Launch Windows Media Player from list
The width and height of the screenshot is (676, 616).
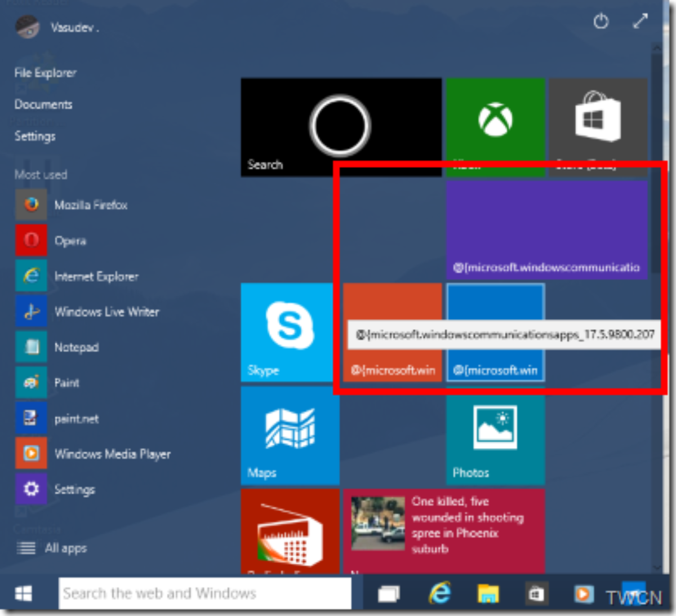click(x=93, y=454)
